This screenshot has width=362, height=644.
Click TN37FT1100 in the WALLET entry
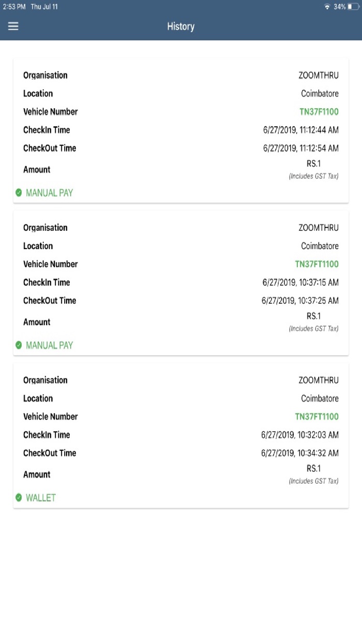coord(316,417)
